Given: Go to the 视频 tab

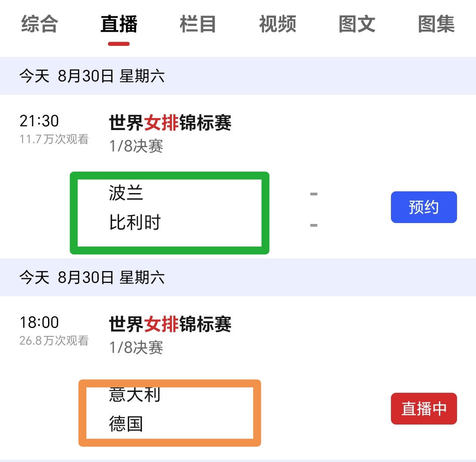Looking at the screenshot, I should click(277, 24).
